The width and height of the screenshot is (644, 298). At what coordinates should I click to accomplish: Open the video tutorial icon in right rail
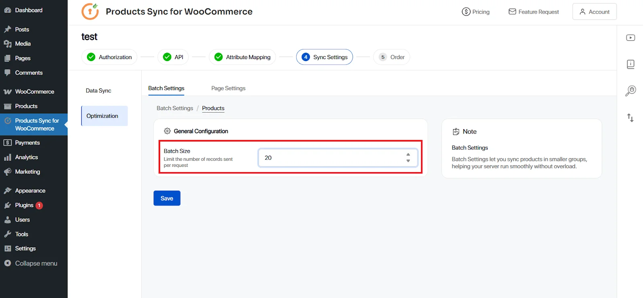tap(631, 38)
